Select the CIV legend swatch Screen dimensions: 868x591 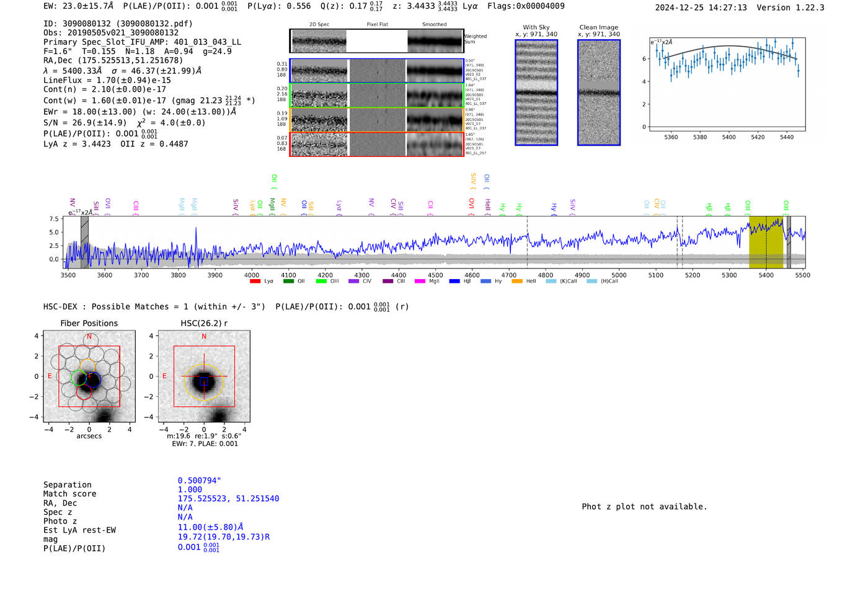(x=354, y=282)
